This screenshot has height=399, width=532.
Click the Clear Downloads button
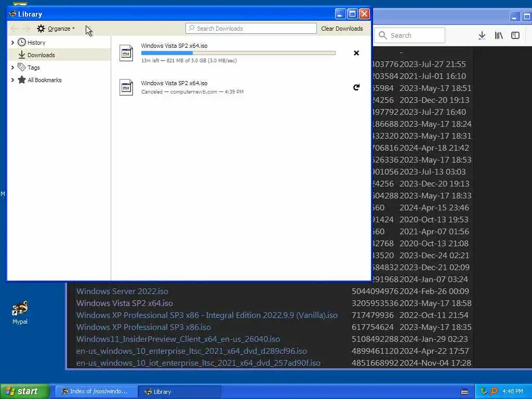point(342,29)
